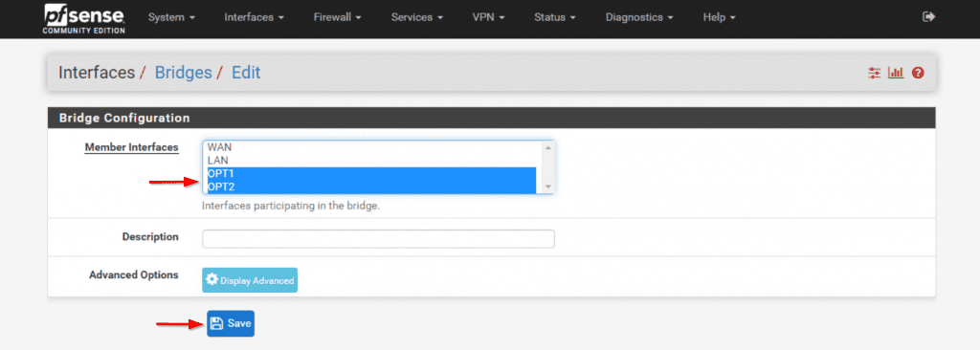
Task: Click the gear icon on Display Advanced
Action: point(212,279)
